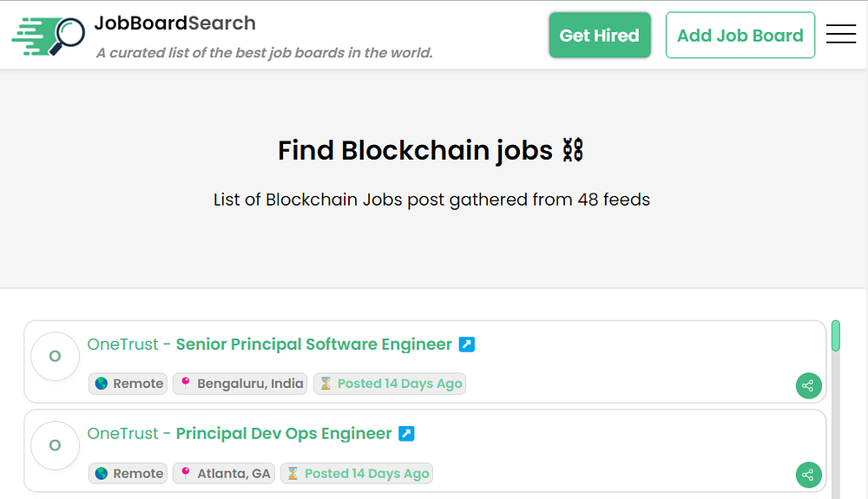Share the Senior Principal Software Engineer job
This screenshot has height=499, width=868.
click(x=808, y=386)
